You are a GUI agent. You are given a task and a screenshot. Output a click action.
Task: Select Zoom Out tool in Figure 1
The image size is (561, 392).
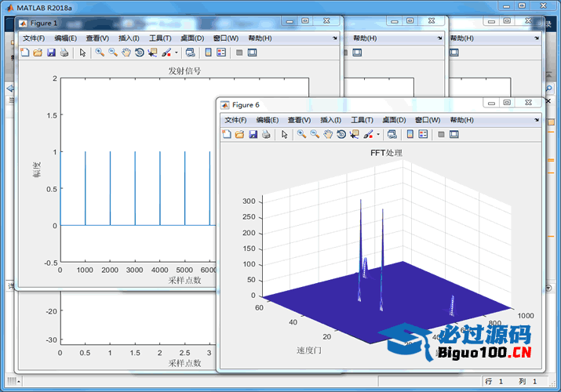113,53
